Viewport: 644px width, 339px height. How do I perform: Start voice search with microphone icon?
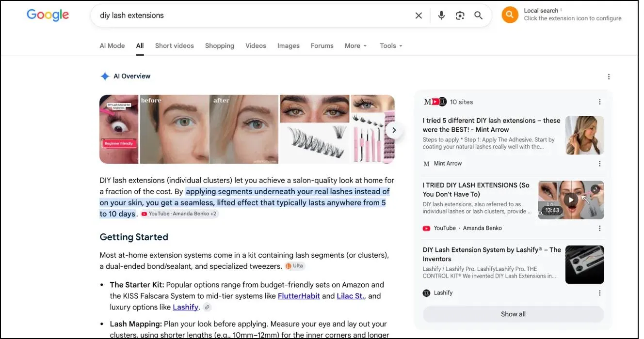point(441,15)
